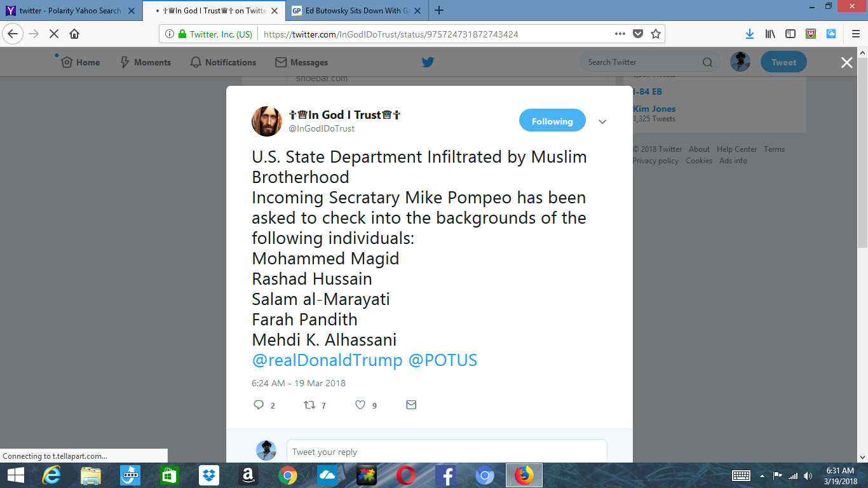
Task: Open Dropbox from the taskbar
Action: point(208,475)
